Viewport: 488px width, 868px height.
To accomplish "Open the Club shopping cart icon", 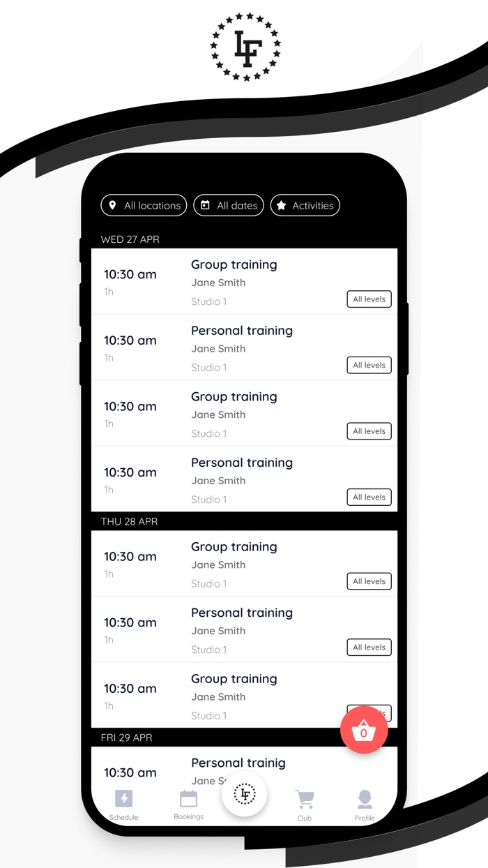I will pyautogui.click(x=304, y=799).
